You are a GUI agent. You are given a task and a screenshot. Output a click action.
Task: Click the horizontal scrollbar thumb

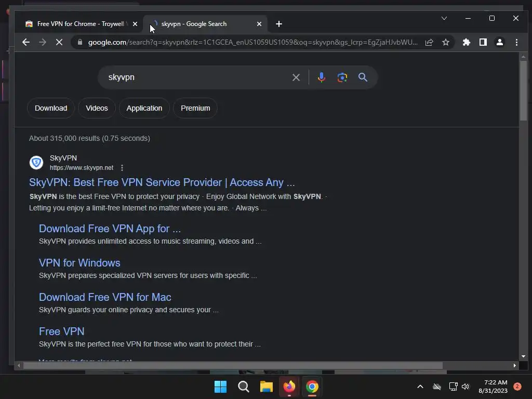tap(232, 365)
